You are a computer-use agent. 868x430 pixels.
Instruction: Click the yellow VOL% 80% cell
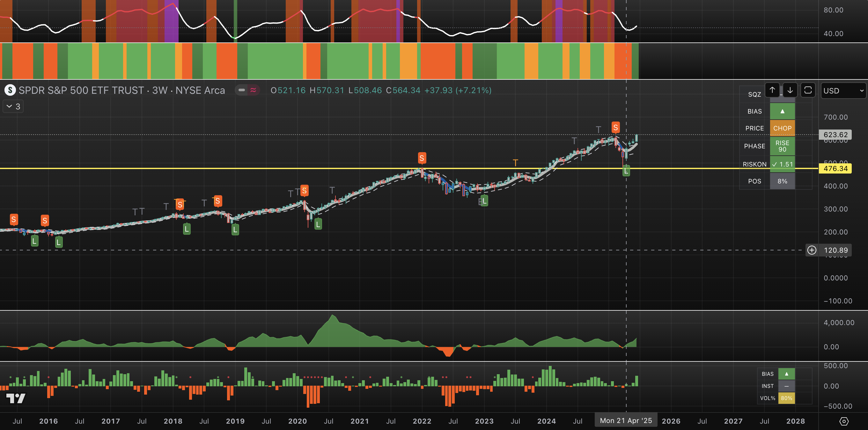pos(786,398)
